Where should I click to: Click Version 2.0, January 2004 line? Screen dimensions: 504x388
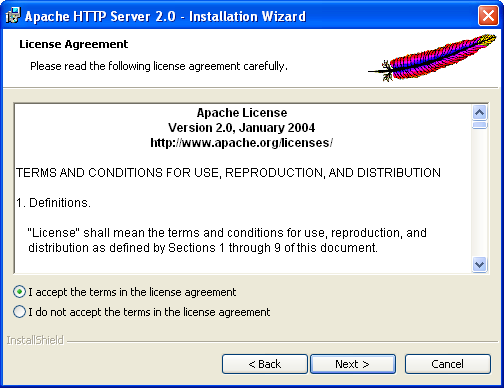[x=242, y=128]
